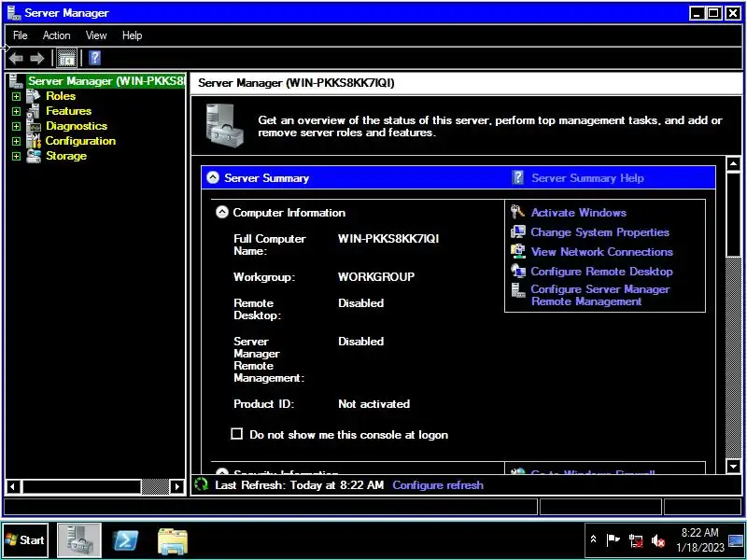Viewport: 747px width, 560px height.
Task: Expand the Storage tree node
Action: coord(16,157)
